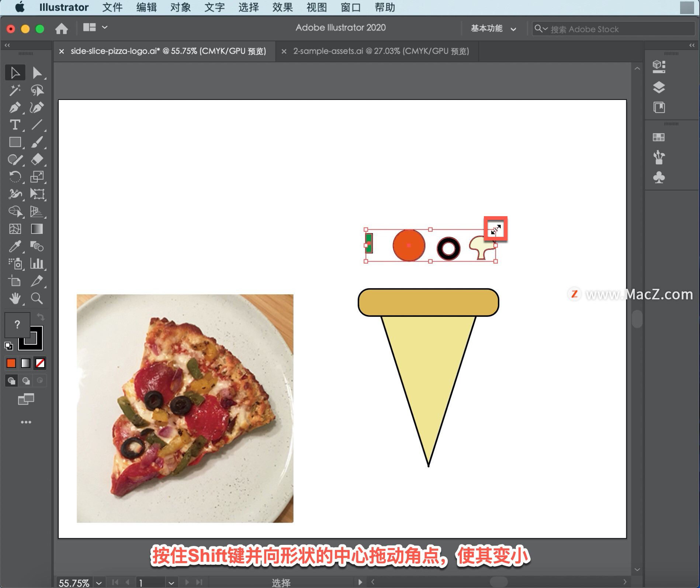The width and height of the screenshot is (700, 588).
Task: Open the Brushes panel icon
Action: [659, 157]
